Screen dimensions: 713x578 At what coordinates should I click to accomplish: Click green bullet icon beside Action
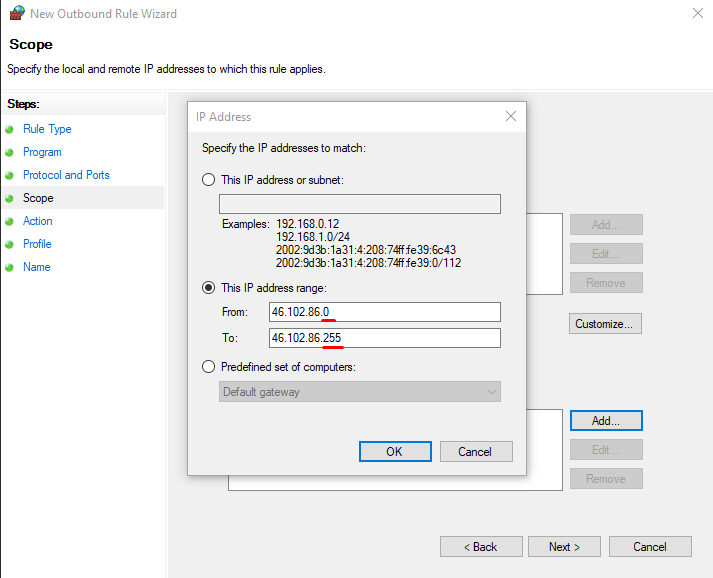click(10, 222)
